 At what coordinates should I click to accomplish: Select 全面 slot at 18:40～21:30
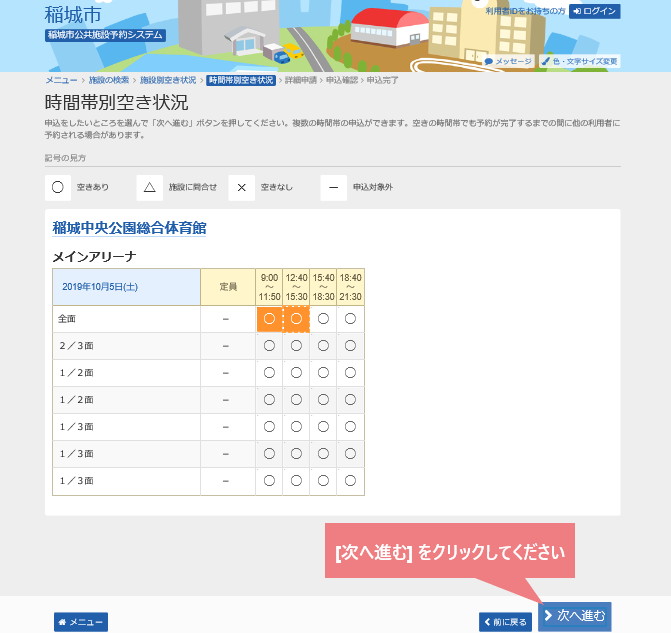[350, 319]
